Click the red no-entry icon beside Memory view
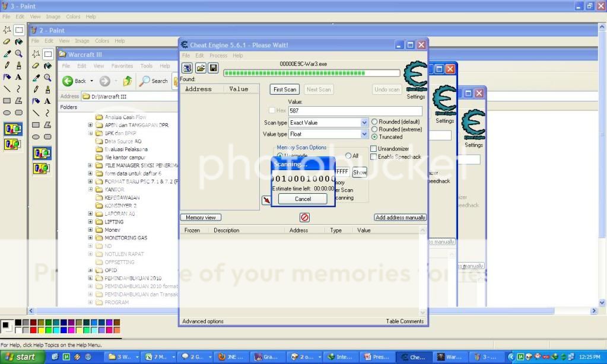The height and width of the screenshot is (364, 607). (304, 218)
